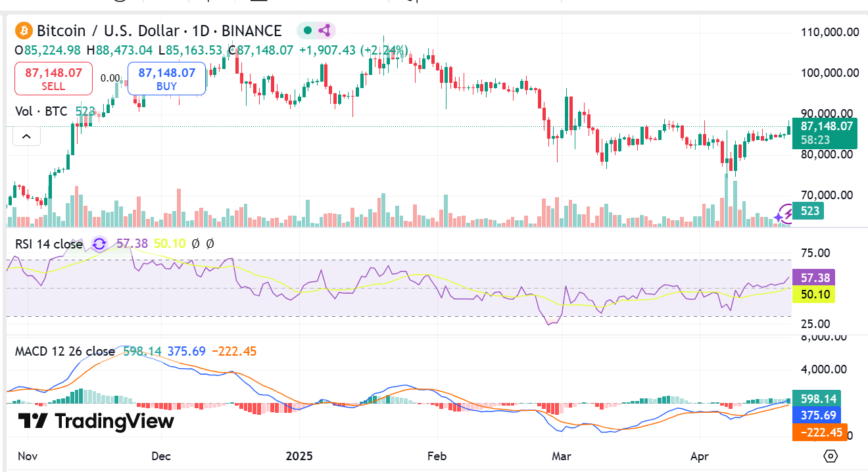Screen dimensions: 868x472
Task: Click the 0.00 spread value between Sell and Buy
Action: (x=110, y=78)
